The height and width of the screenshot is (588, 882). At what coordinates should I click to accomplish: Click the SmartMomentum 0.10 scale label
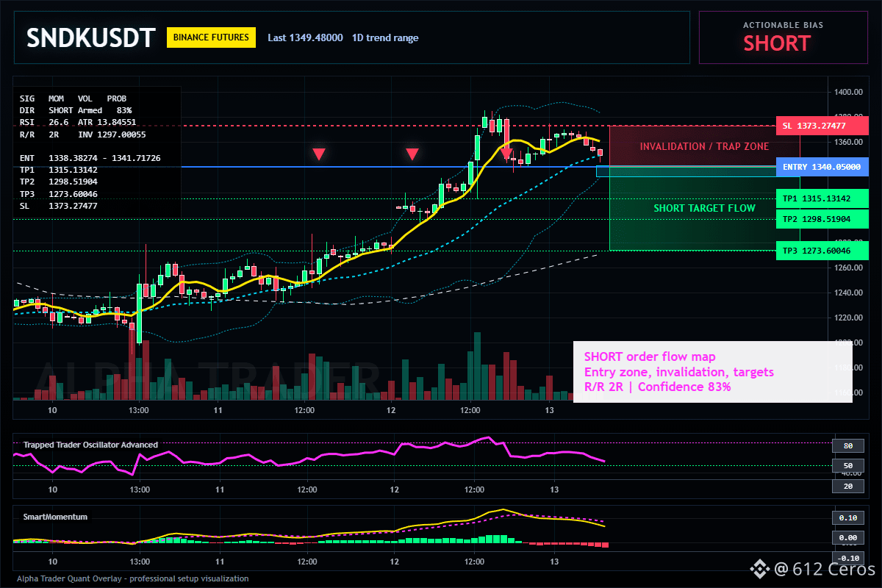pyautogui.click(x=847, y=517)
